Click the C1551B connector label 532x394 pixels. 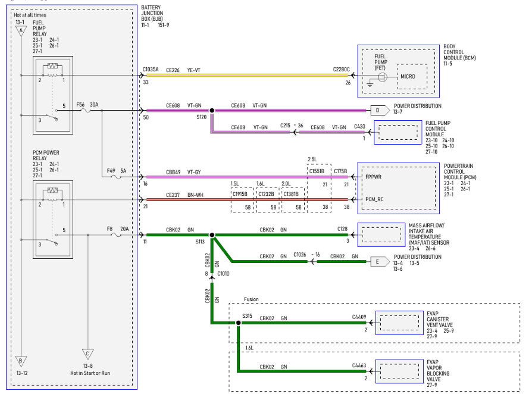[x=317, y=171]
